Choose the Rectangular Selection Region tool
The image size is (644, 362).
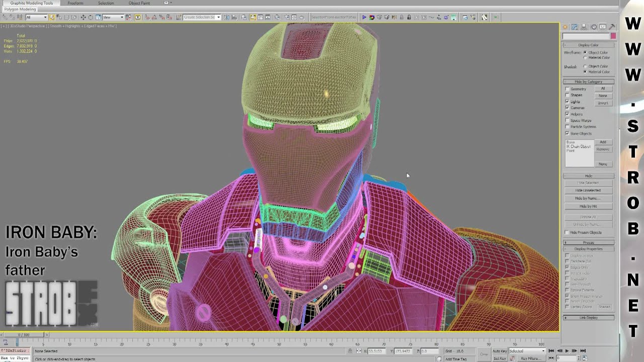pyautogui.click(x=66, y=17)
